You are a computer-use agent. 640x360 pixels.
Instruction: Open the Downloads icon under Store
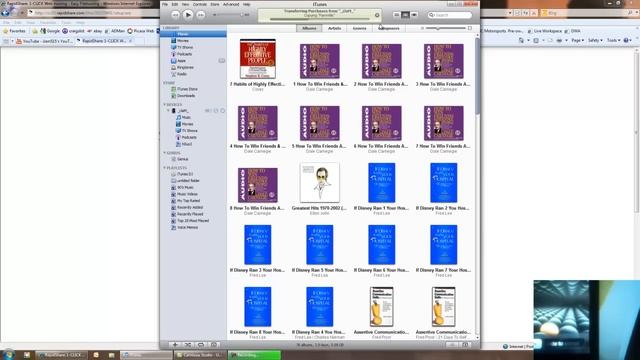173,96
